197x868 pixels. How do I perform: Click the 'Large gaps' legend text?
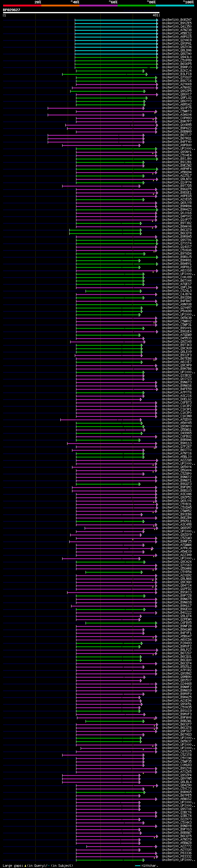pyautogui.click(x=13, y=865)
